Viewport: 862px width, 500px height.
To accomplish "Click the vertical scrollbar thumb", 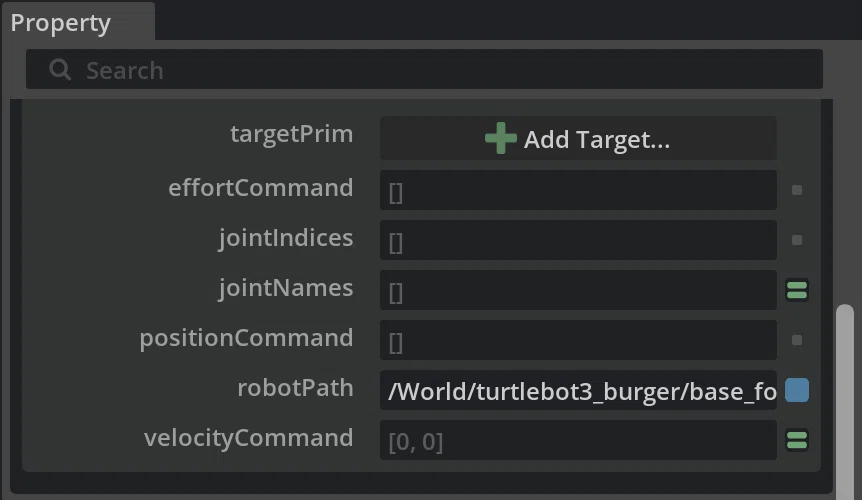I will [844, 401].
